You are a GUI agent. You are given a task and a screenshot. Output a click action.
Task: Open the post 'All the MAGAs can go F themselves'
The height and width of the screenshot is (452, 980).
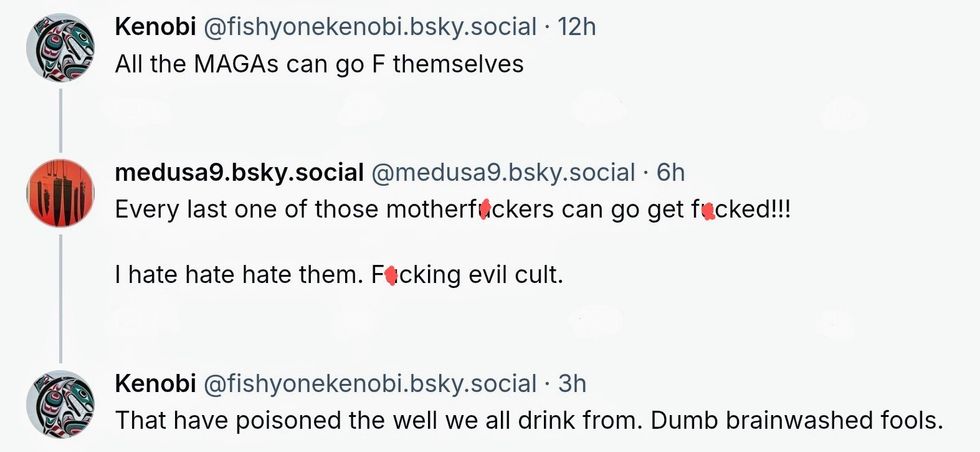[x=320, y=64]
